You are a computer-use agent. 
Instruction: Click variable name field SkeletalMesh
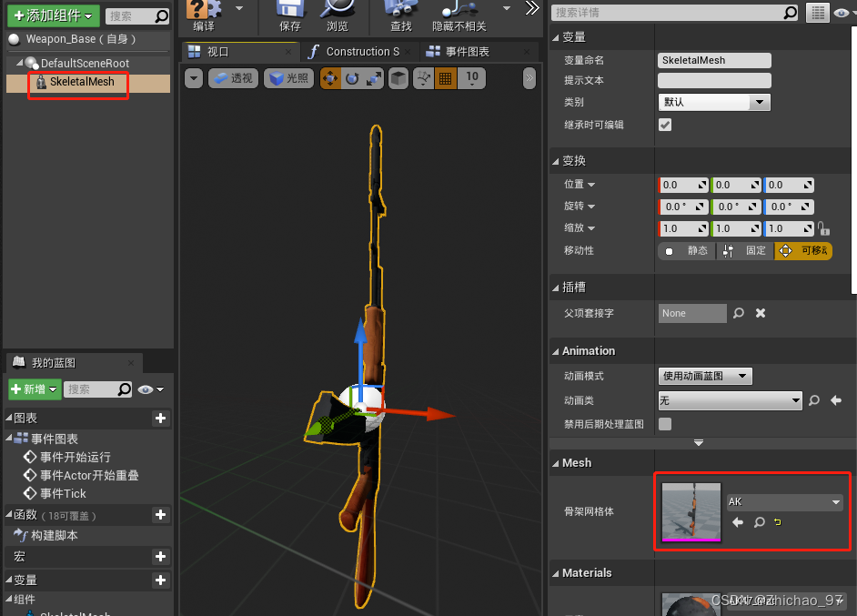pos(714,61)
